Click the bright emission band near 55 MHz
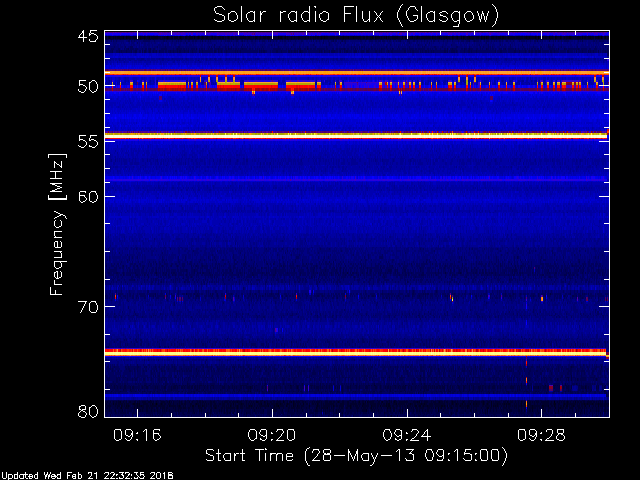Screen dimensions: 640x480 click(356, 135)
